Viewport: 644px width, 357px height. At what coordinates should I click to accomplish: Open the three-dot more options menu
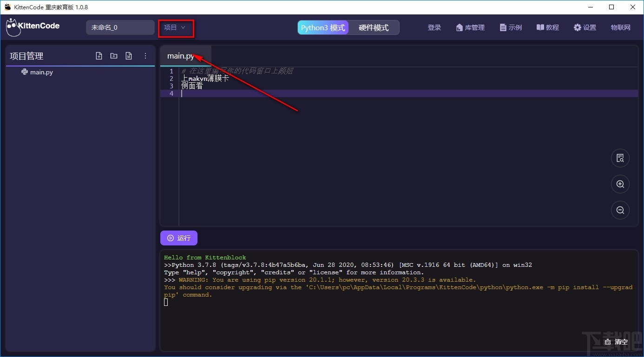tap(145, 56)
